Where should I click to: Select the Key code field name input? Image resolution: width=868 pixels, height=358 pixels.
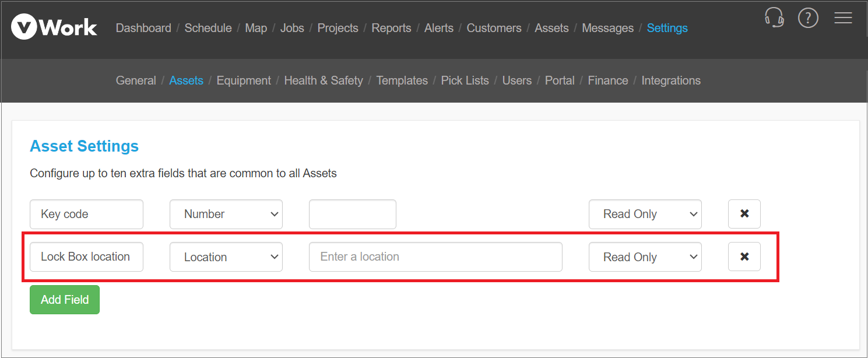86,214
